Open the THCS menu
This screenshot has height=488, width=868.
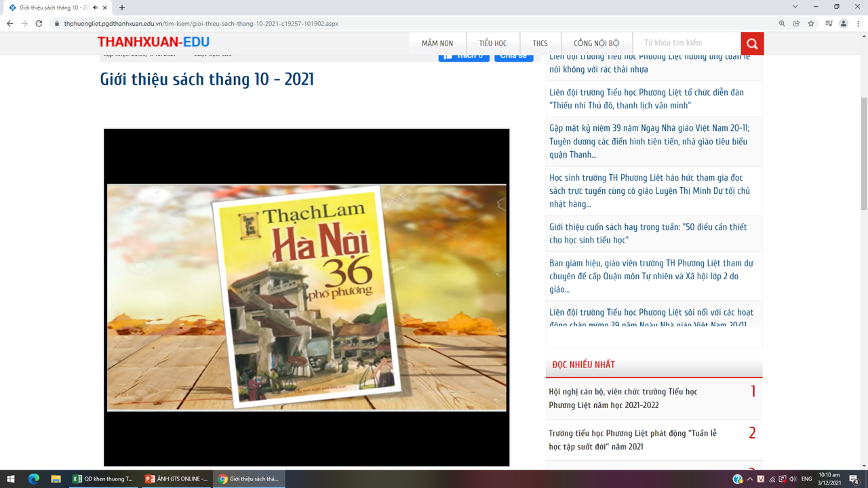point(540,43)
